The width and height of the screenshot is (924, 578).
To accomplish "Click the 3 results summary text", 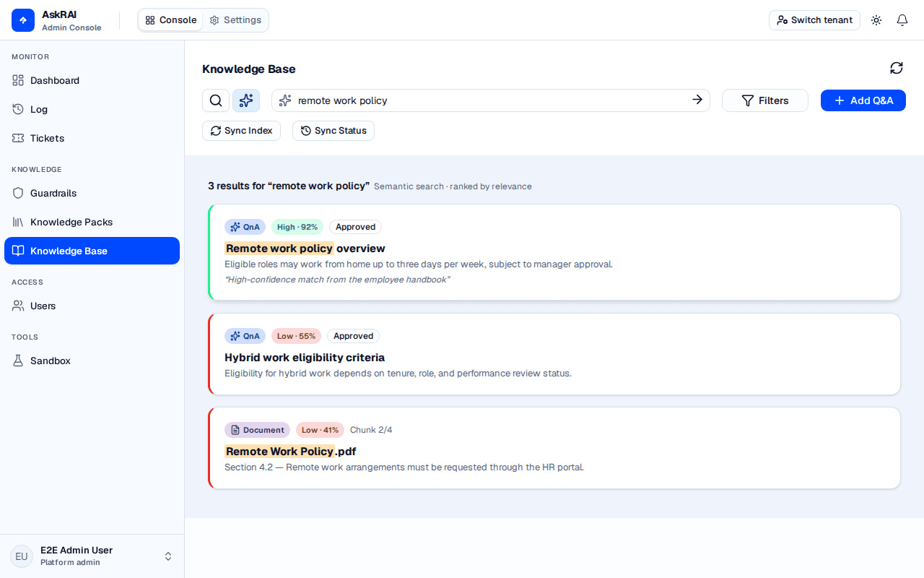I will (289, 186).
